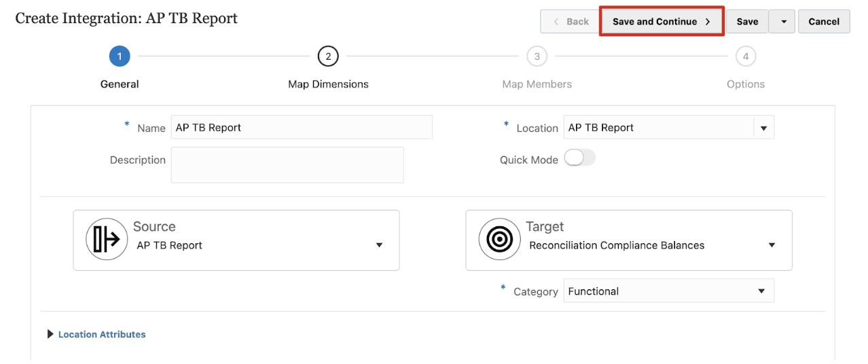This screenshot has width=868, height=364.
Task: Open the Category Functional dropdown
Action: pos(761,291)
